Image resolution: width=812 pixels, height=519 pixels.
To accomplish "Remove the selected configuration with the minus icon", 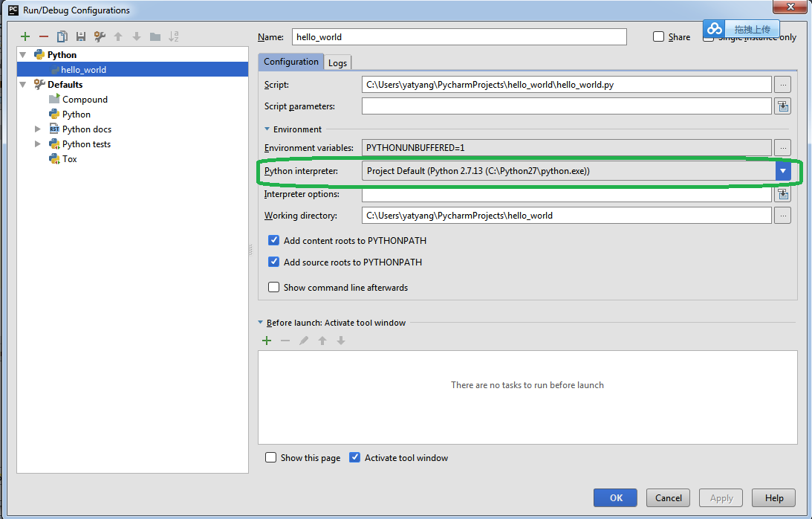I will click(44, 36).
